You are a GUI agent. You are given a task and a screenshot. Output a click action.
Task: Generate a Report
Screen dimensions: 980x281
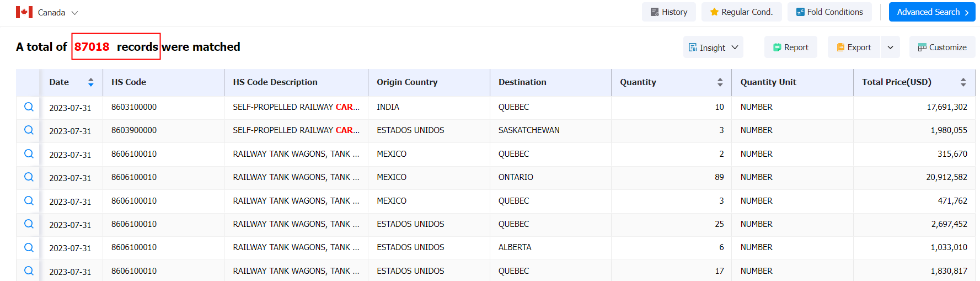790,47
